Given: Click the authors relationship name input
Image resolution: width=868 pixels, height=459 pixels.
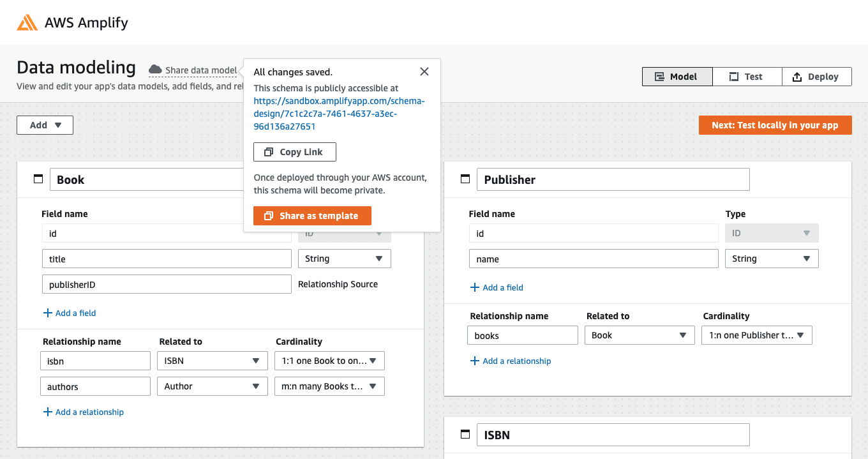Looking at the screenshot, I should pos(95,386).
